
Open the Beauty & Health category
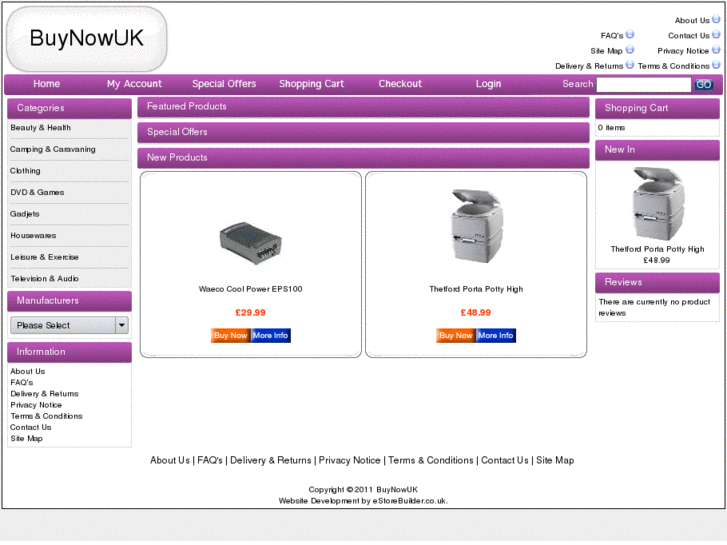coord(41,128)
